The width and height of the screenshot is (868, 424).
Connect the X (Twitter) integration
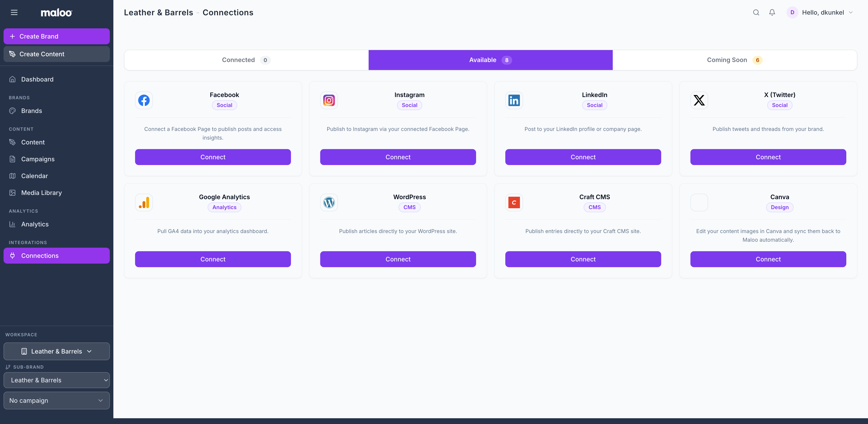pyautogui.click(x=768, y=157)
